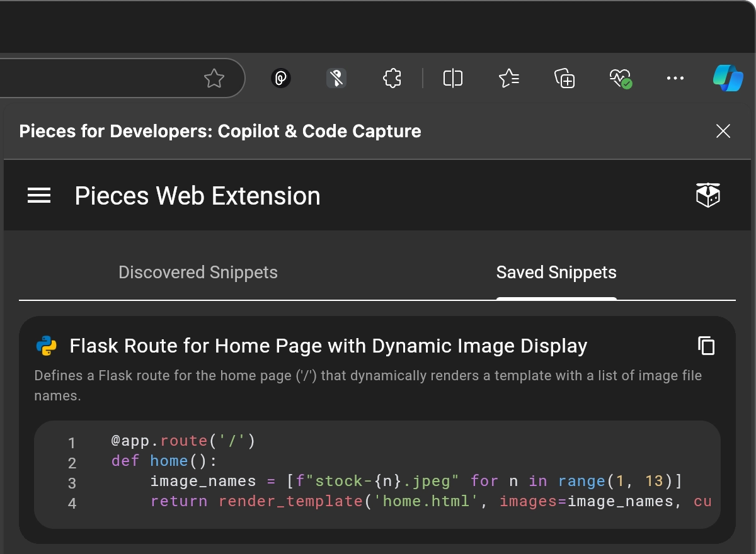
Task: Open the Pieces hamburger menu
Action: pyautogui.click(x=39, y=195)
